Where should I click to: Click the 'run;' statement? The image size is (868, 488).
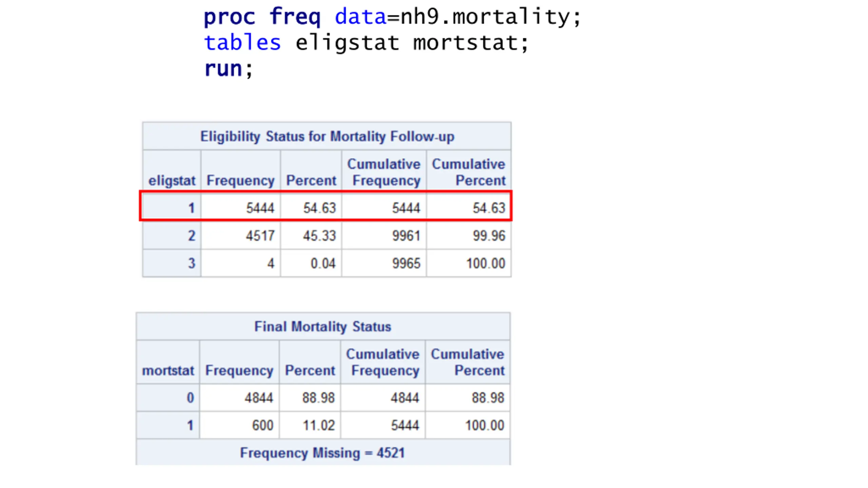229,68
